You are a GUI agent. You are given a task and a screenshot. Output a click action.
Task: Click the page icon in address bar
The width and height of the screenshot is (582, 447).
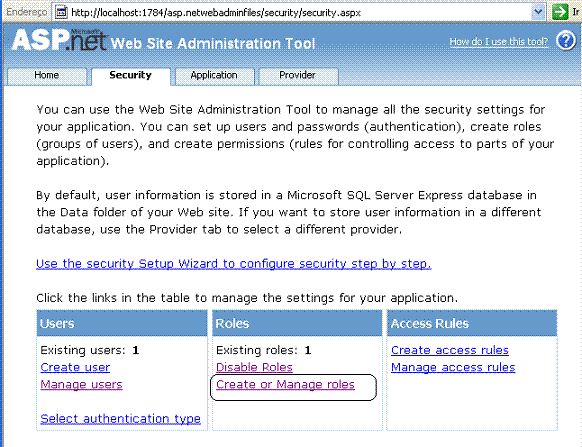tap(61, 12)
